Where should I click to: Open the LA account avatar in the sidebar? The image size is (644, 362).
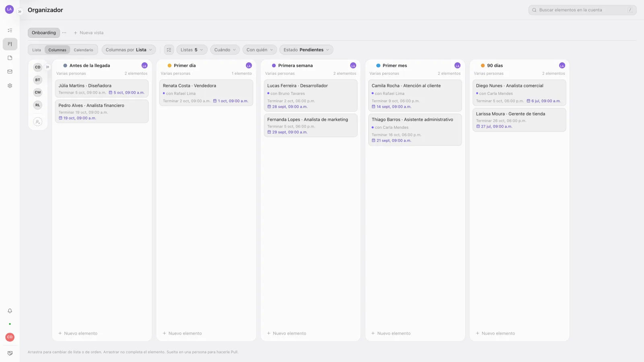pos(9,9)
